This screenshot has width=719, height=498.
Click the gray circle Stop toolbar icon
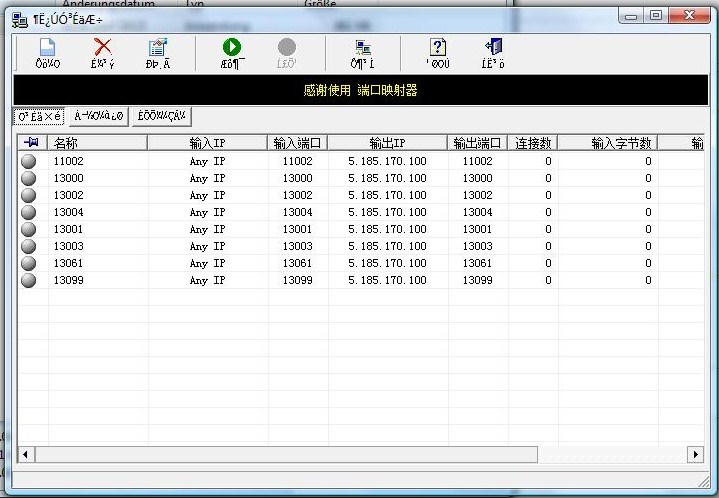(287, 47)
